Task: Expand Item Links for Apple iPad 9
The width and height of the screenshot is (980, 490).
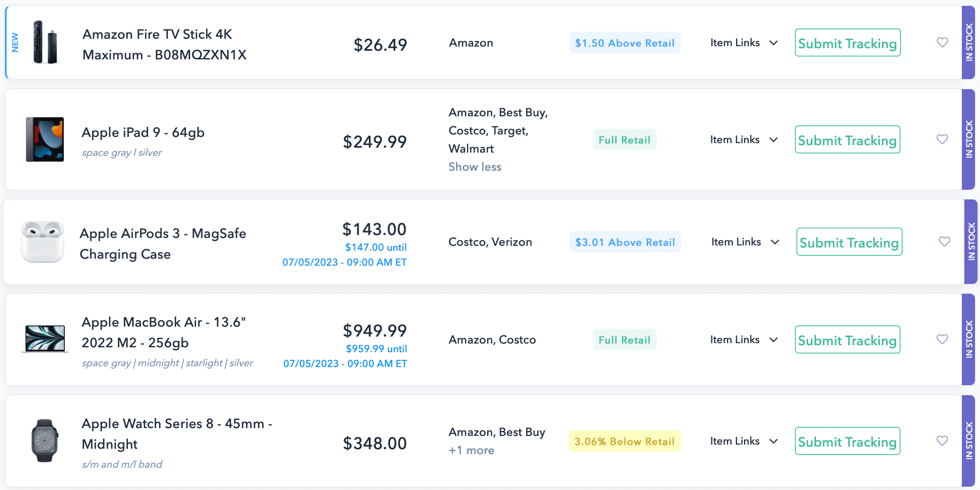Action: tap(744, 139)
